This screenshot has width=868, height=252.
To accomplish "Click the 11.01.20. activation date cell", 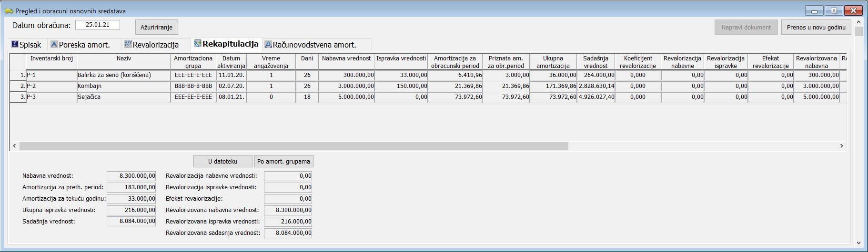I will pos(231,75).
